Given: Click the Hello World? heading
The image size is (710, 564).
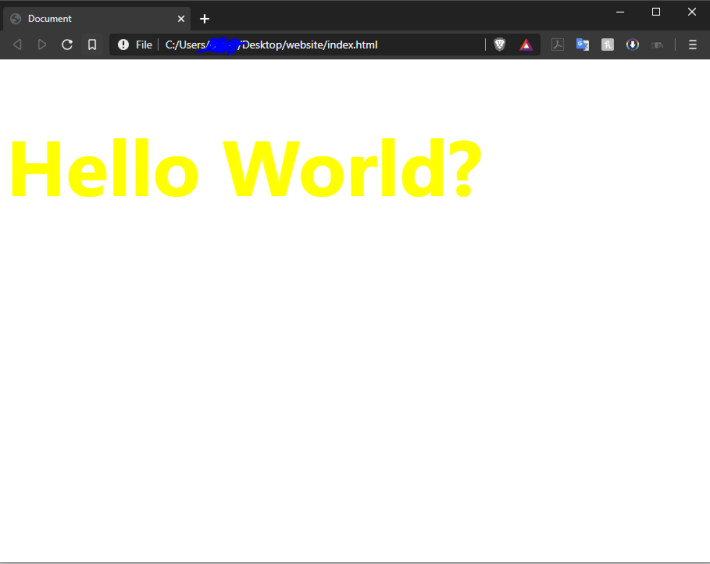Looking at the screenshot, I should (x=245, y=168).
